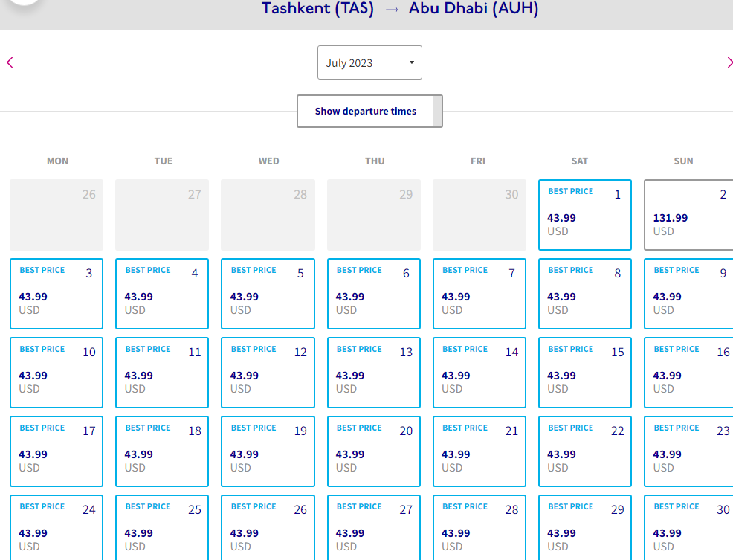Go to previous month with left arrow
733x560 pixels.
coord(10,62)
